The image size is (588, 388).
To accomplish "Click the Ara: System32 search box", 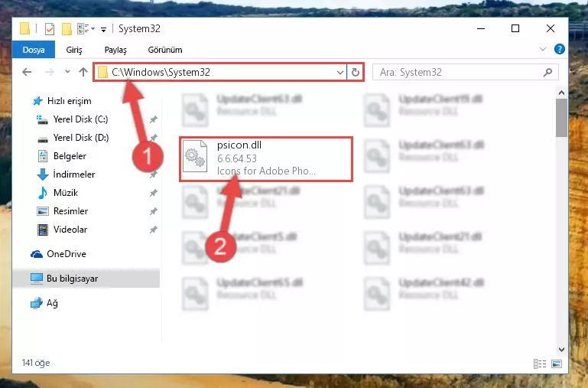I will (x=466, y=72).
